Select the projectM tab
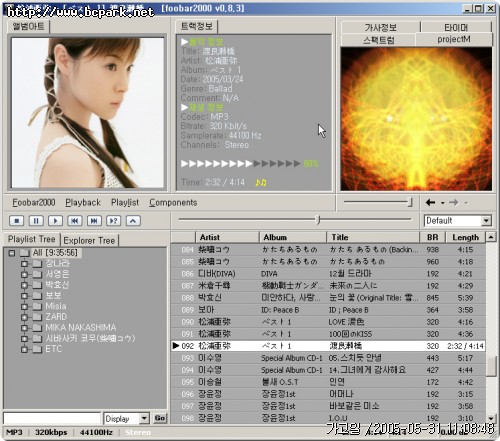500x441 pixels. (454, 39)
